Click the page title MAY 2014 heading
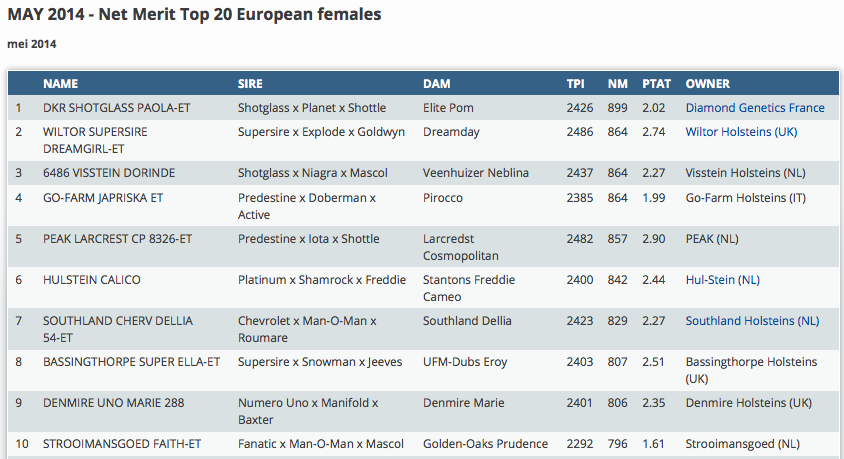The image size is (844, 459). pos(194,15)
